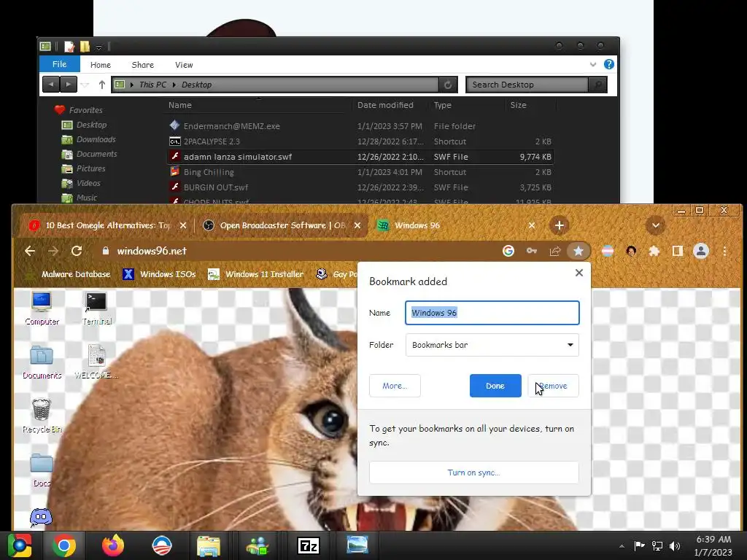
Task: Click the share page icon
Action: (x=555, y=251)
